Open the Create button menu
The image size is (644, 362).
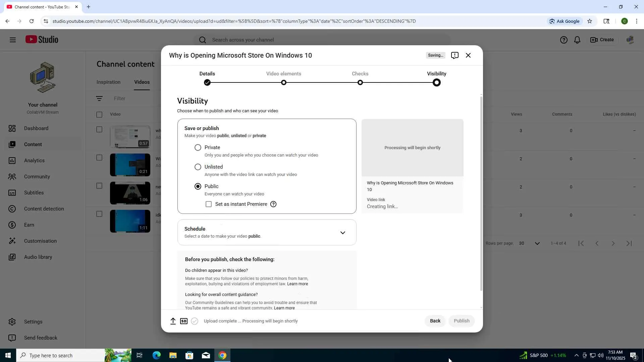[602, 40]
